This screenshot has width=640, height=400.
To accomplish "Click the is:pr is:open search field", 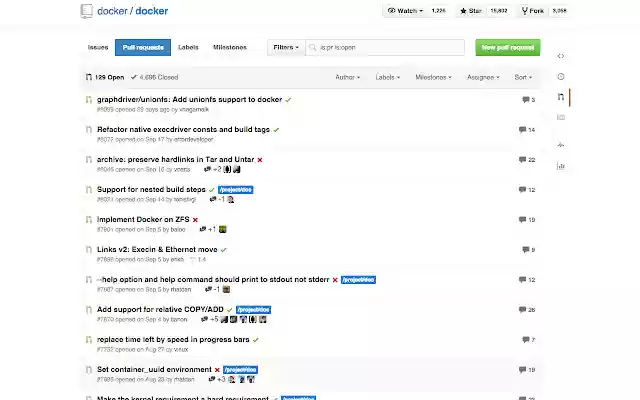I will pyautogui.click(x=385, y=47).
